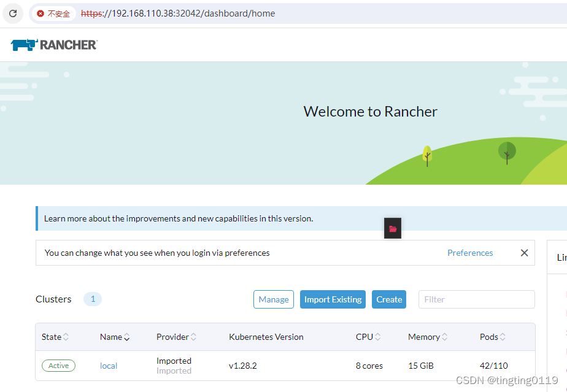Click the Kubernetes Version column header
This screenshot has width=567, height=392.
click(266, 336)
